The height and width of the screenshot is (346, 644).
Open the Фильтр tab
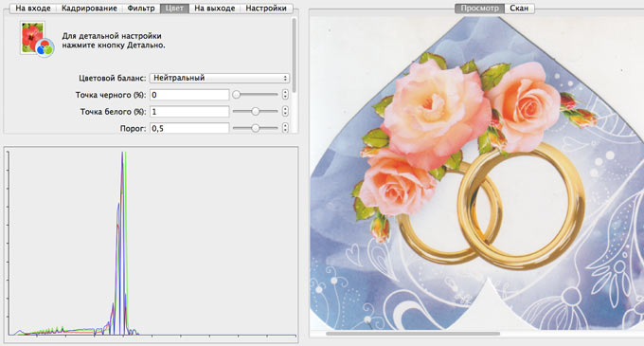coord(141,9)
